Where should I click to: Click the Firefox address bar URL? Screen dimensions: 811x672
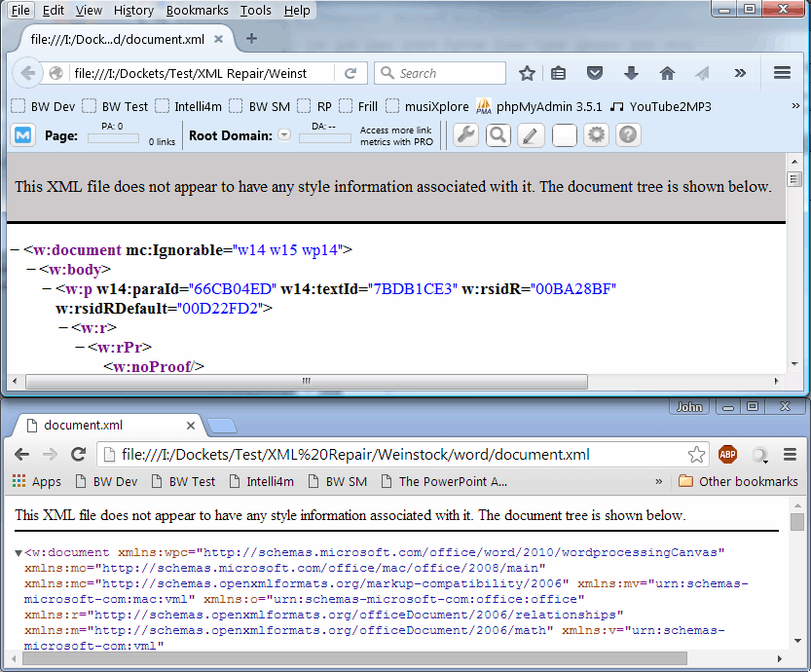(x=191, y=73)
